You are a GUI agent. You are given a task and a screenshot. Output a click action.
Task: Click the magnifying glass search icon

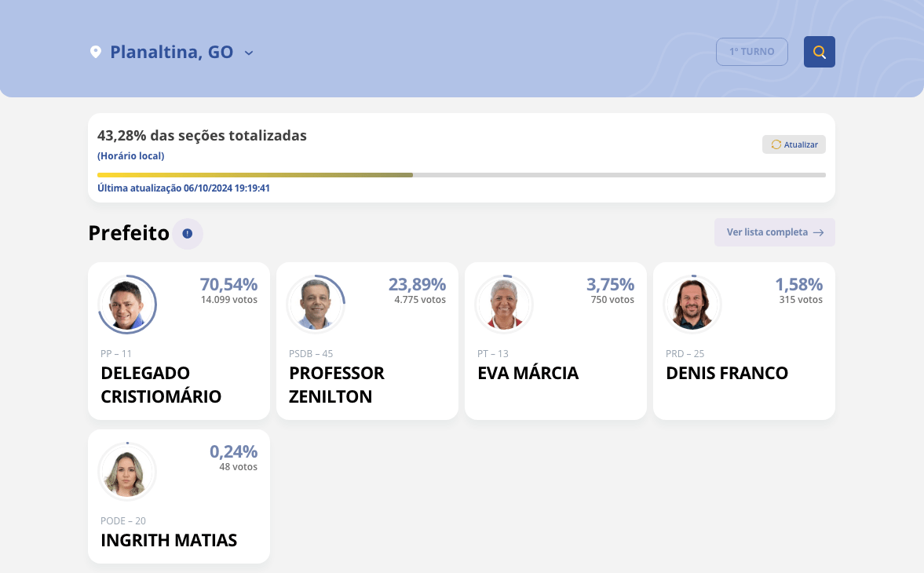point(819,52)
